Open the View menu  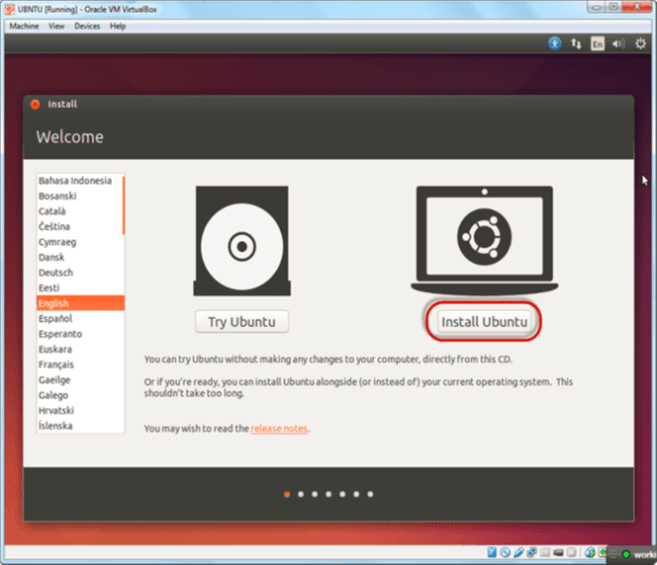click(x=56, y=26)
